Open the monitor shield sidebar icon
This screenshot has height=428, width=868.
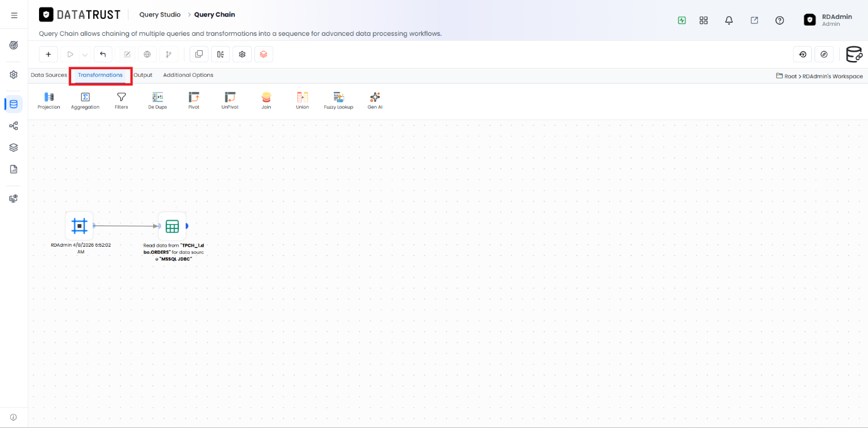[13, 198]
